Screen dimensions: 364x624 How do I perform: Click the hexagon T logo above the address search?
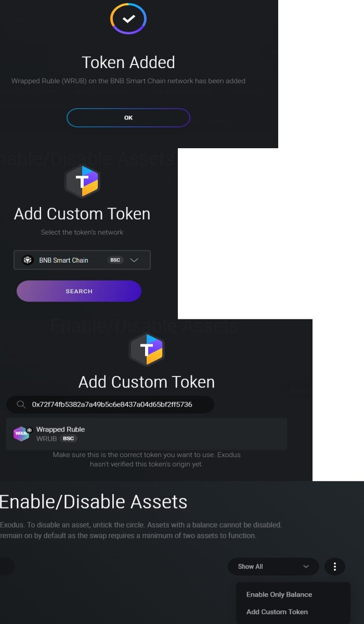(147, 349)
